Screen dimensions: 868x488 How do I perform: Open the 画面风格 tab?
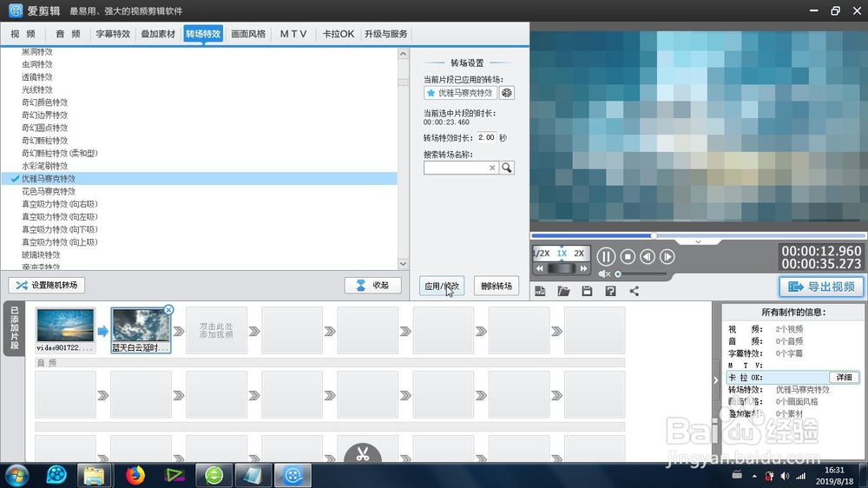[x=248, y=34]
